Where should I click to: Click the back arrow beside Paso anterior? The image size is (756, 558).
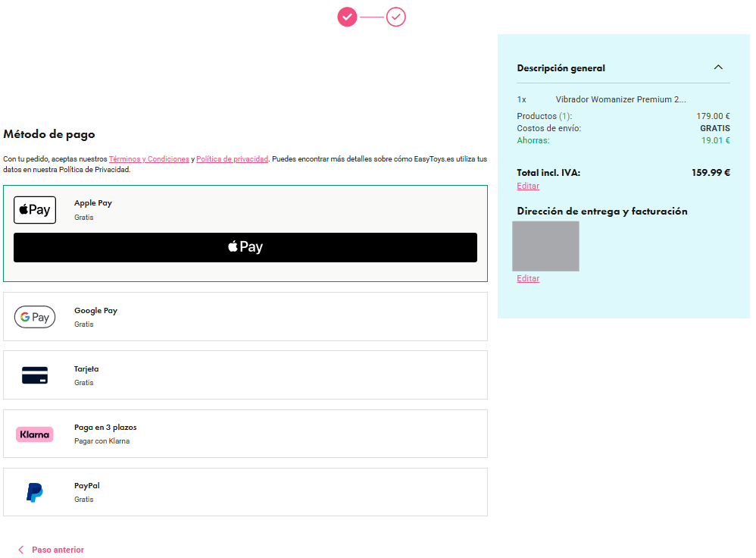(20, 550)
